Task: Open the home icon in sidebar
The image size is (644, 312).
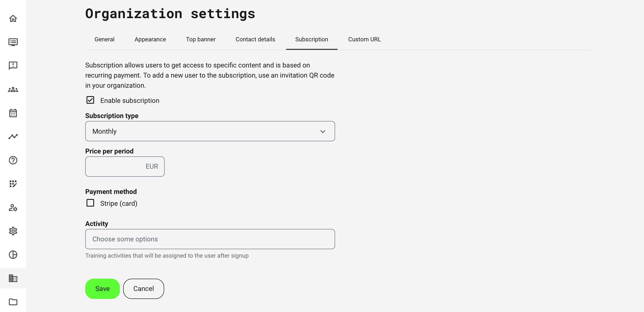Action: coord(13,19)
